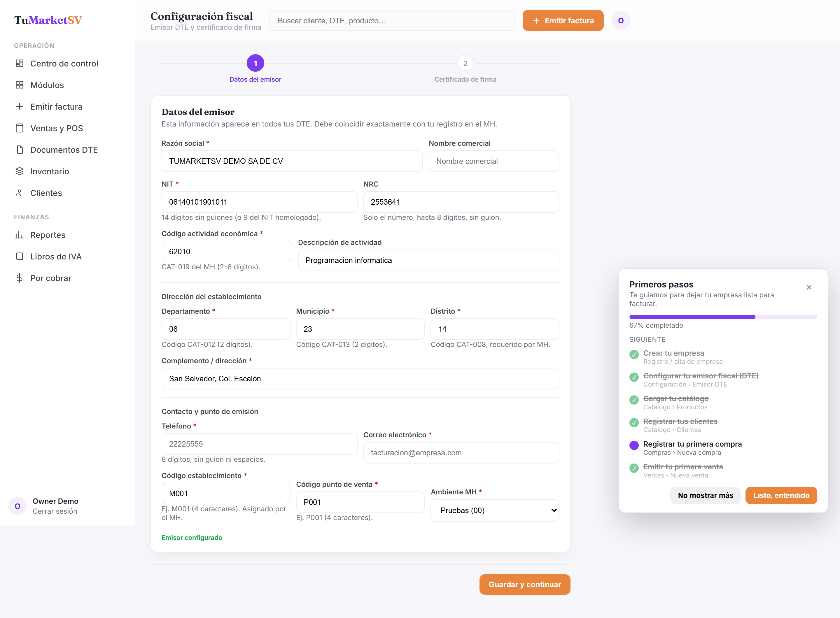Focus the search box Buscar cliente

(x=392, y=21)
